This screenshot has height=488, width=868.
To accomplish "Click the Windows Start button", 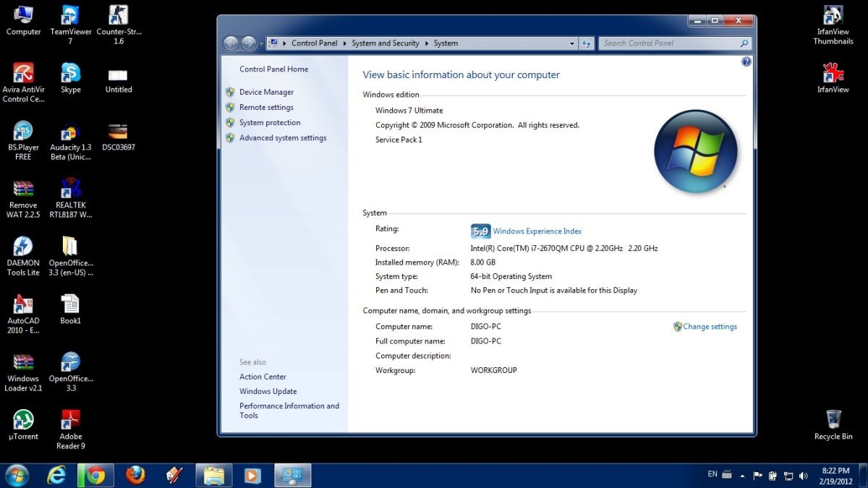I will click(17, 475).
